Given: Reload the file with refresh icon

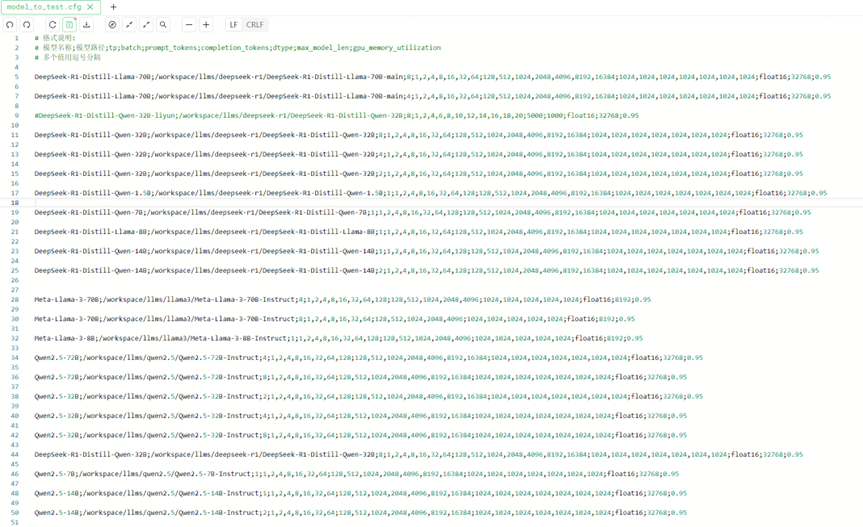Looking at the screenshot, I should coord(52,24).
